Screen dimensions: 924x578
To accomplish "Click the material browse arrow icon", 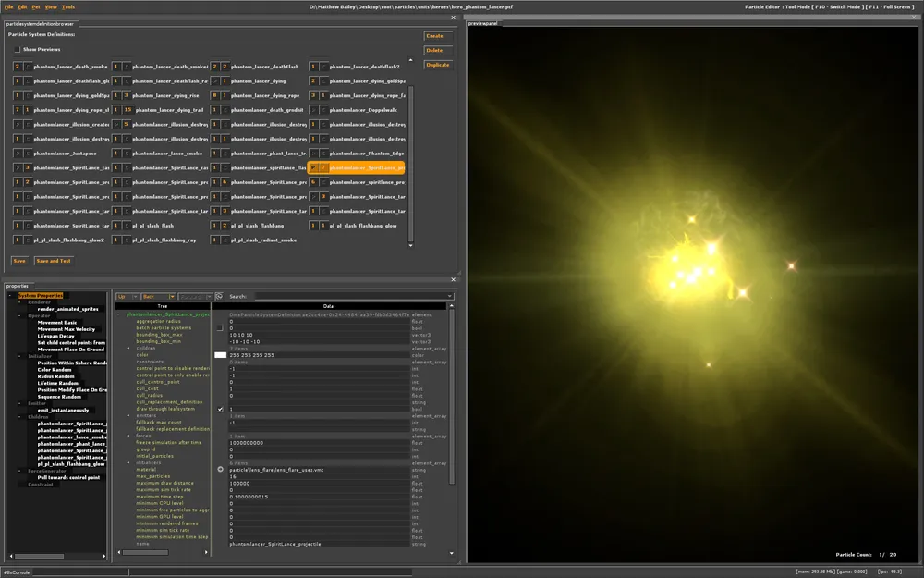I will (x=220, y=470).
